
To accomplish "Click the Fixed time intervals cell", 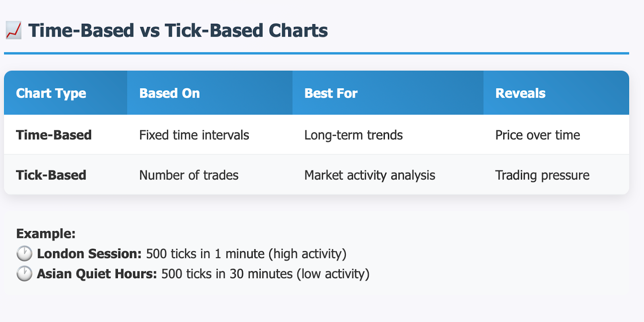I will (194, 135).
